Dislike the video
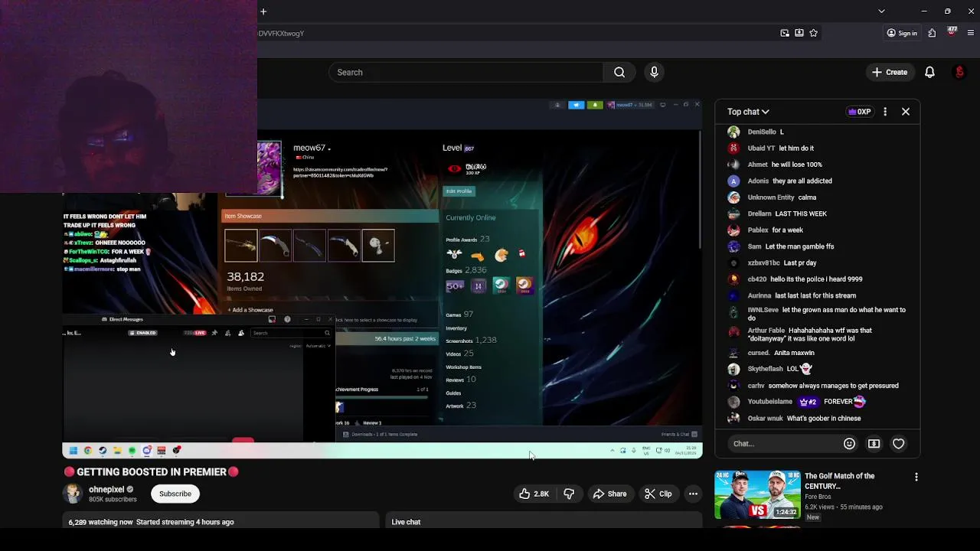The width and height of the screenshot is (980, 551). click(569, 494)
